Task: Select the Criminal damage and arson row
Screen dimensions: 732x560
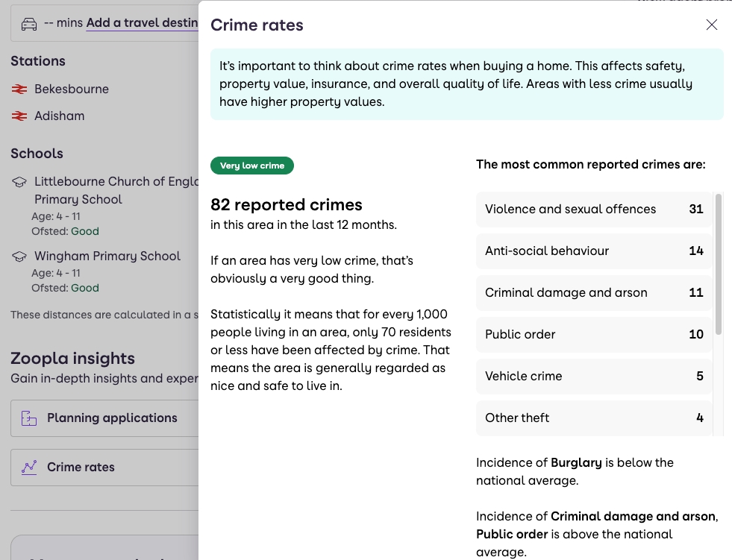Action: 594,293
